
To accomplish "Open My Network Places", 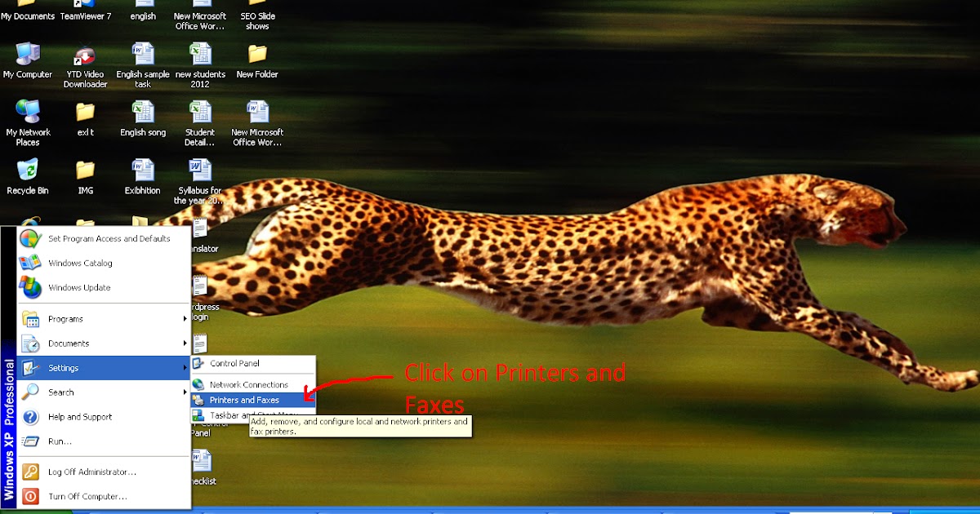I will pos(28,116).
